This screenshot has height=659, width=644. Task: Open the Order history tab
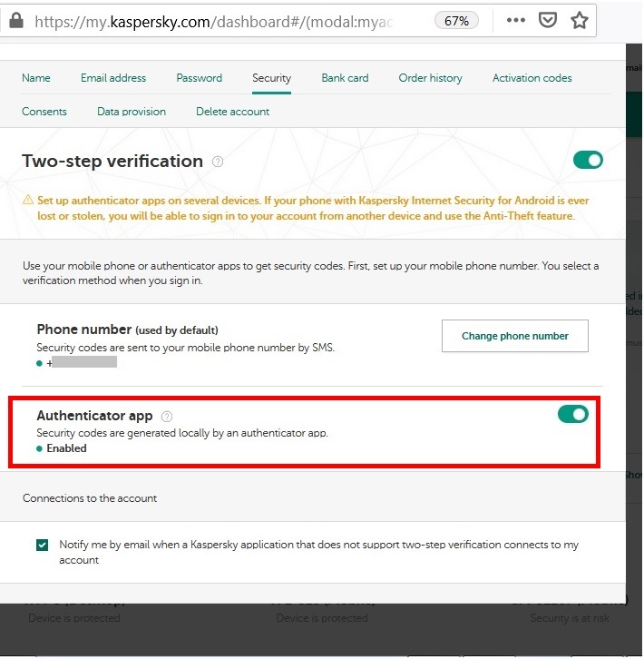[x=430, y=78]
